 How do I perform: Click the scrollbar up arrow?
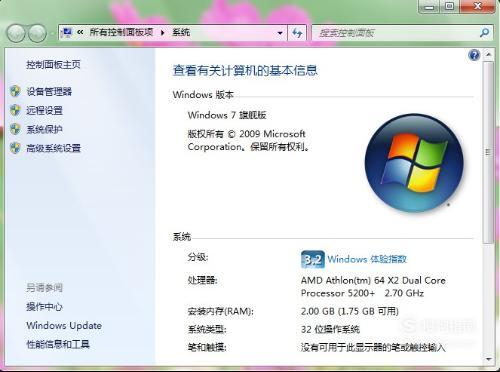488,54
